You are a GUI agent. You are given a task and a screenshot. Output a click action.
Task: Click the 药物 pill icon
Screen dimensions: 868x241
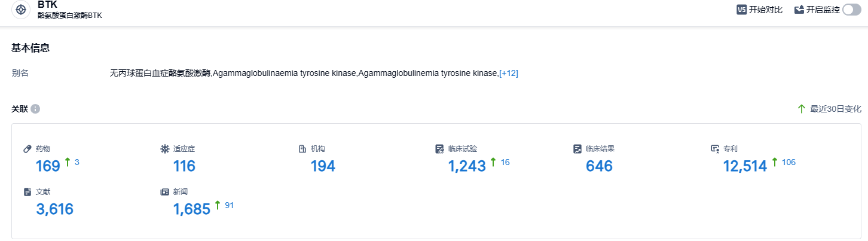[27, 148]
